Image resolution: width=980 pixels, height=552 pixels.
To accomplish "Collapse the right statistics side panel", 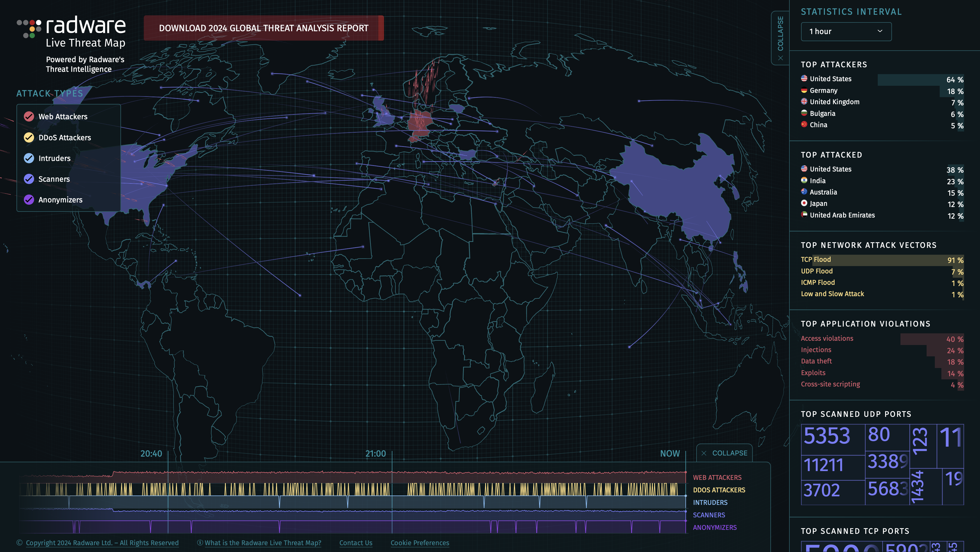I will [x=780, y=38].
